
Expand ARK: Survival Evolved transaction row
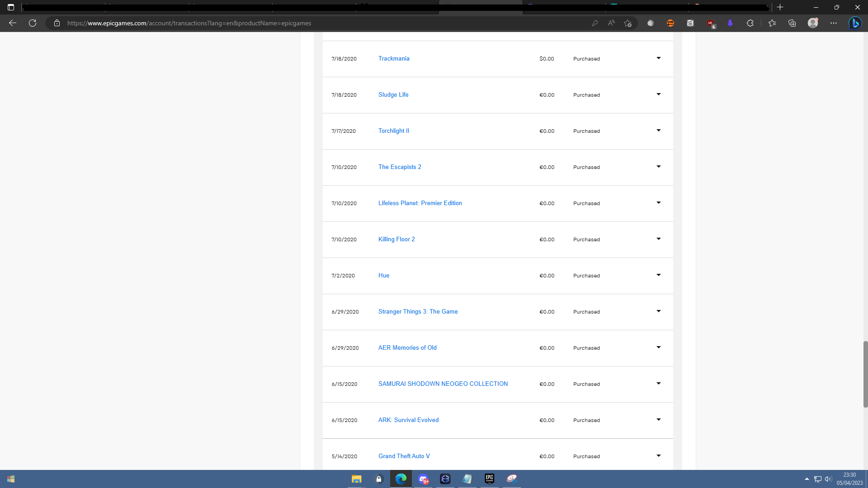tap(659, 420)
